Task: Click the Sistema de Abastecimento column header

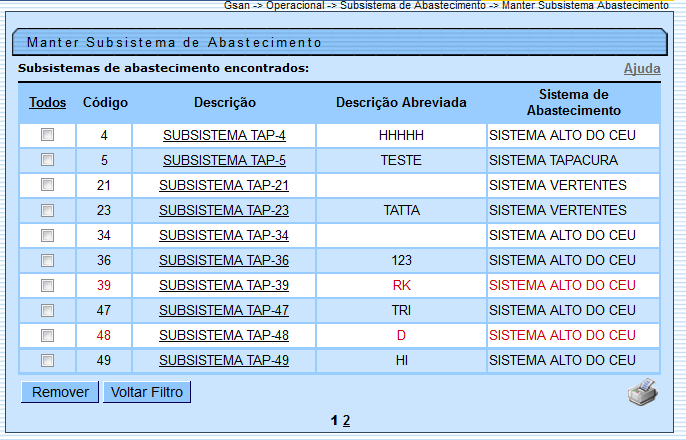Action: point(574,102)
